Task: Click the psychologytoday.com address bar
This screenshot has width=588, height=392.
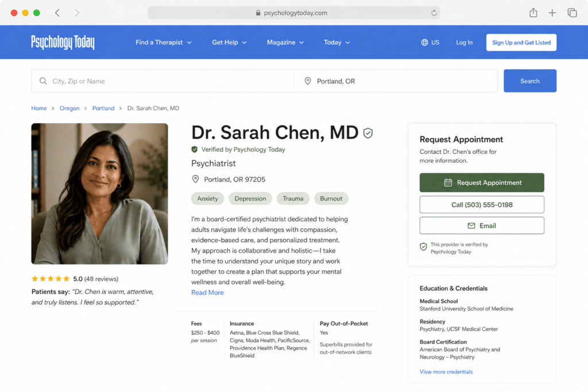Action: click(x=293, y=13)
